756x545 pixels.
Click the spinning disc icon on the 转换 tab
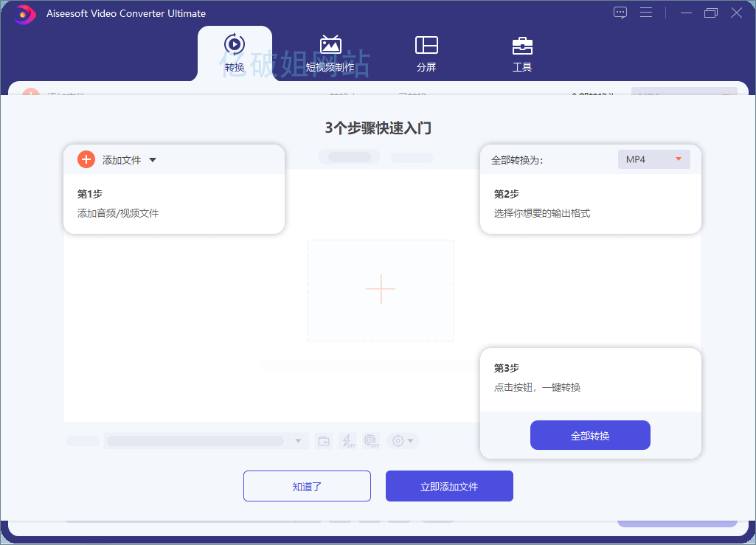tap(235, 45)
